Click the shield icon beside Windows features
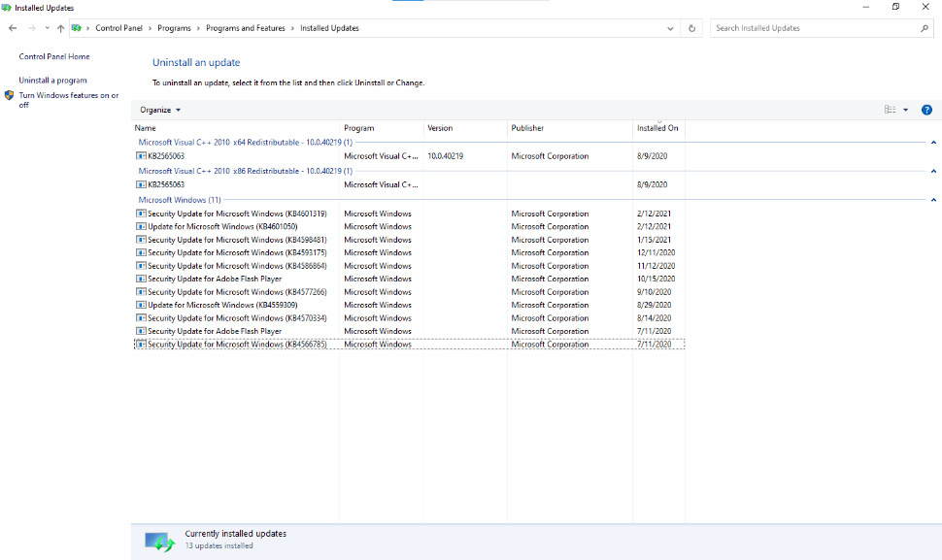The height and width of the screenshot is (560, 942). coord(9,95)
